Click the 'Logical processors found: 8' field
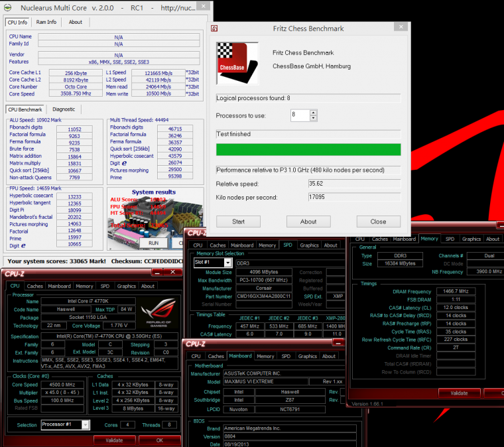Image resolution: width=504 pixels, height=447 pixels. coord(308,98)
